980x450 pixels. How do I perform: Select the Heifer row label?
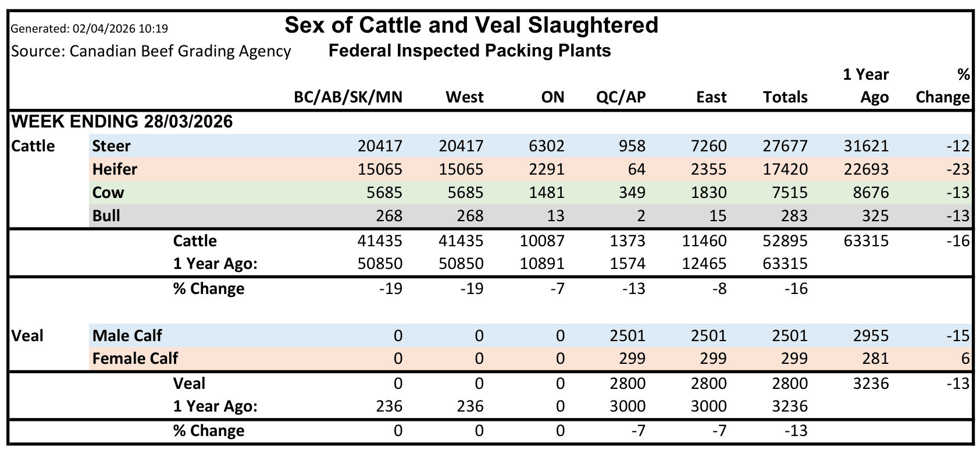coord(115,169)
